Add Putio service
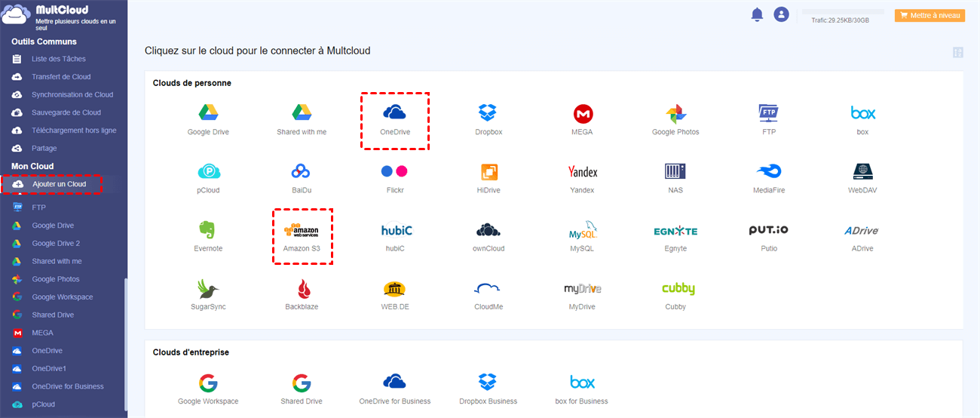The image size is (980, 418). pyautogui.click(x=768, y=236)
